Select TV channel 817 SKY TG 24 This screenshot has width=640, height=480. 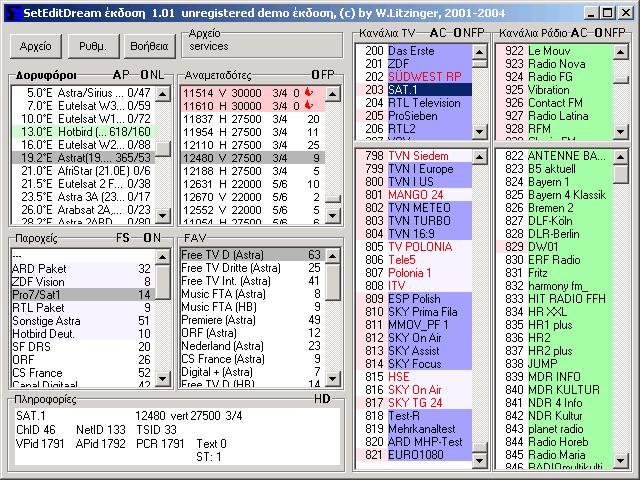point(414,403)
